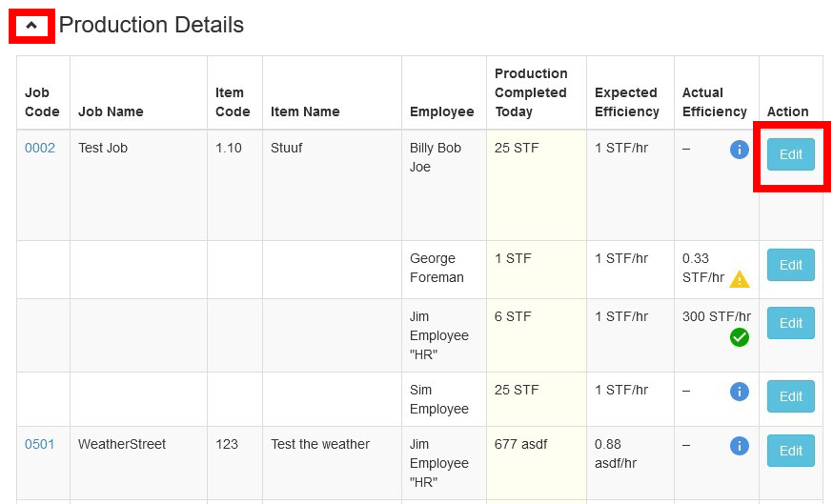
Task: Click warning triangle icon for George Foreman
Action: pos(739,279)
